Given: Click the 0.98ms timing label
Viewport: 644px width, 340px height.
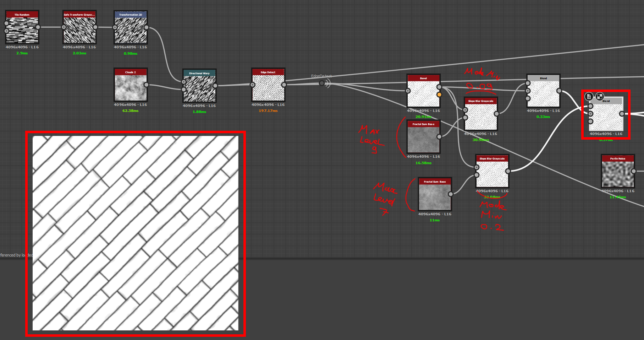Looking at the screenshot, I should click(x=131, y=54).
